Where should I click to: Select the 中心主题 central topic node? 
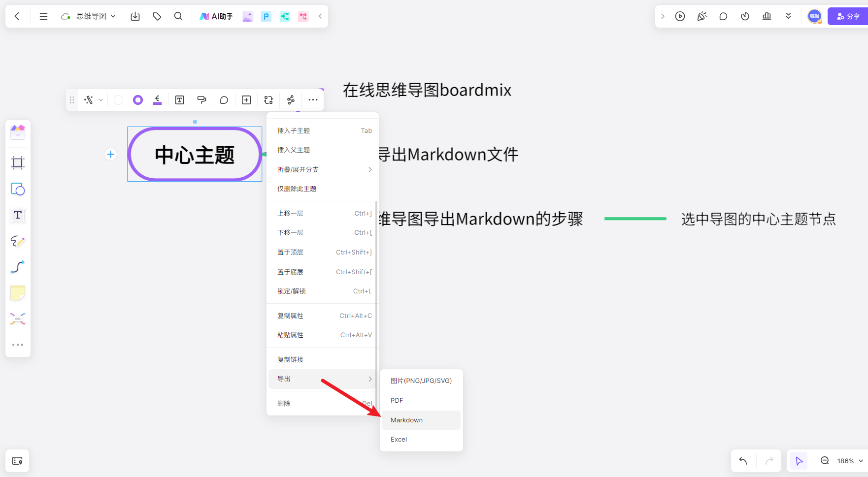click(195, 155)
